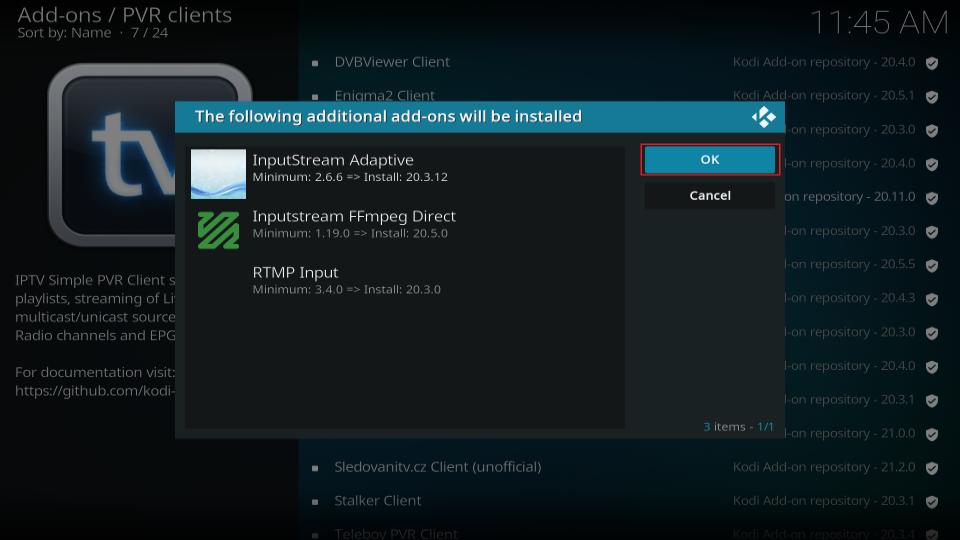The image size is (960, 540).
Task: Cancel the additional add-ons dialog
Action: [x=710, y=195]
